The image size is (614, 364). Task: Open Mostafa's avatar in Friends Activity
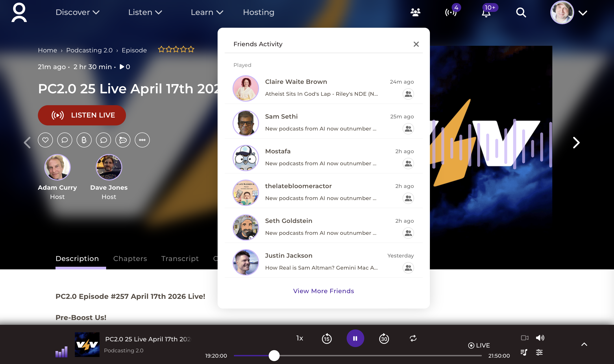(x=246, y=158)
